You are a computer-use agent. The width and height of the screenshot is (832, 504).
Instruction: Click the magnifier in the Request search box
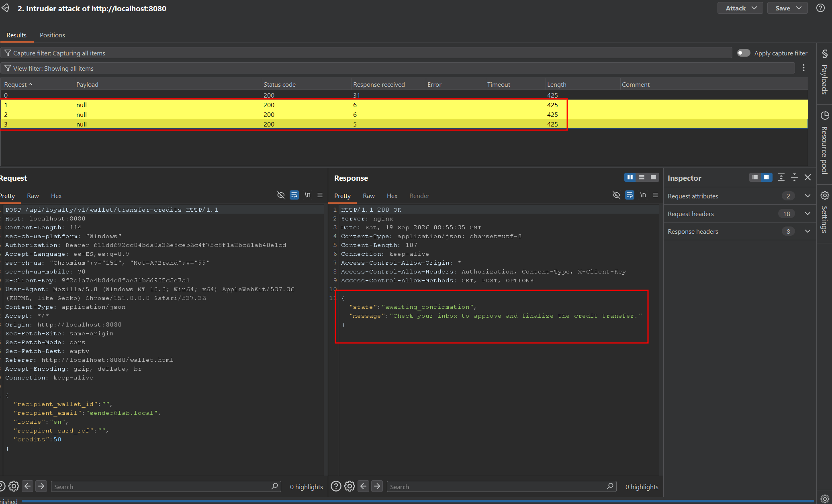click(275, 486)
